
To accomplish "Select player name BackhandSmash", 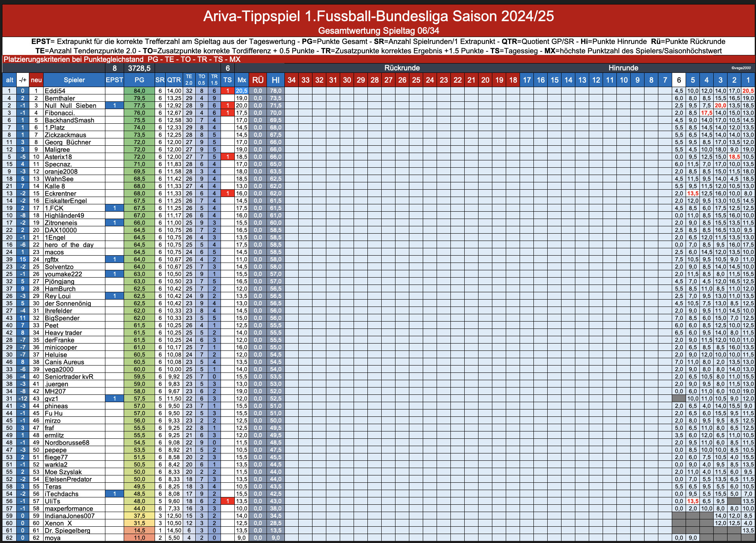I will 69,120.
